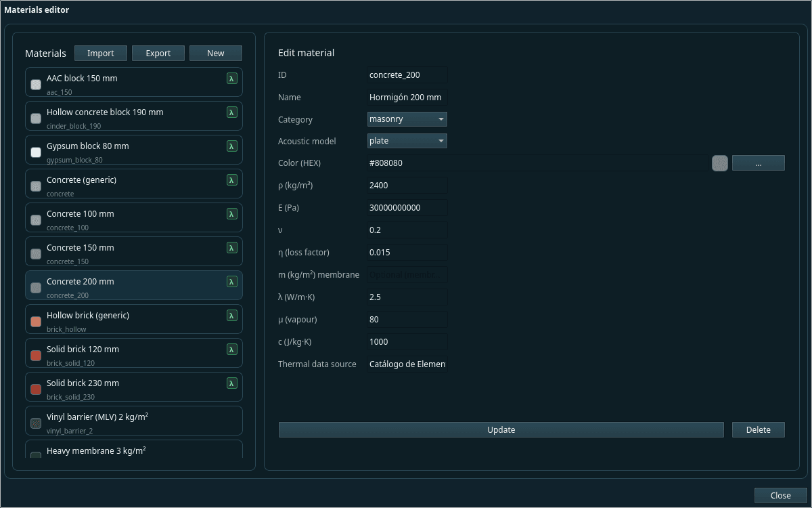Screen dimensions: 812x508
Task: Open the Acoustic model dropdown showing plate
Action: (407, 141)
